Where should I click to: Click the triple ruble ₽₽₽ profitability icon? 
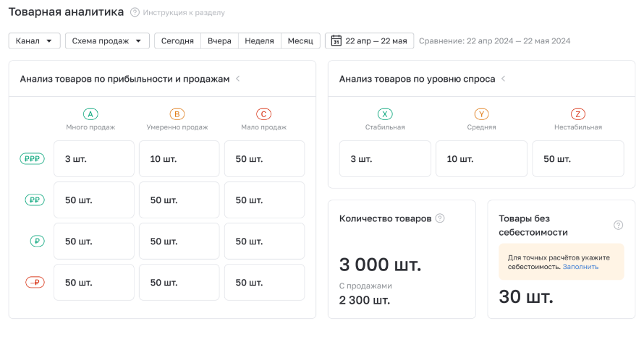(32, 158)
